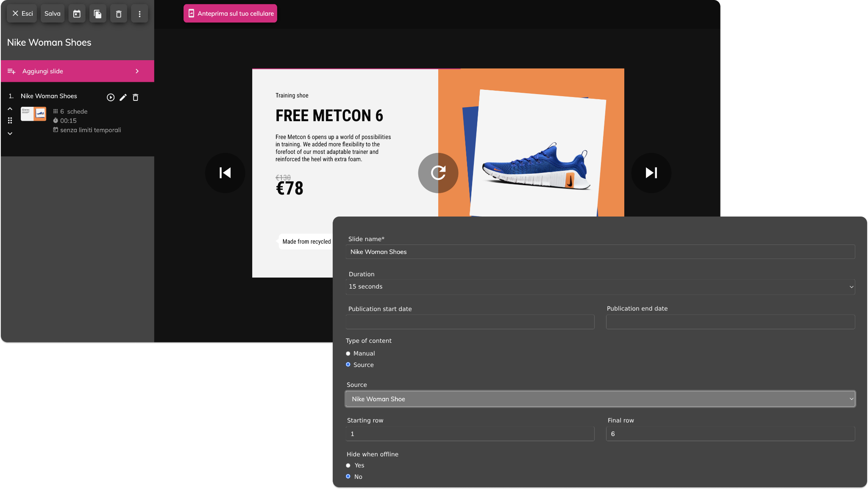Viewport: 868px width, 489px height.
Task: Move slide up with the up chevron
Action: click(x=10, y=109)
